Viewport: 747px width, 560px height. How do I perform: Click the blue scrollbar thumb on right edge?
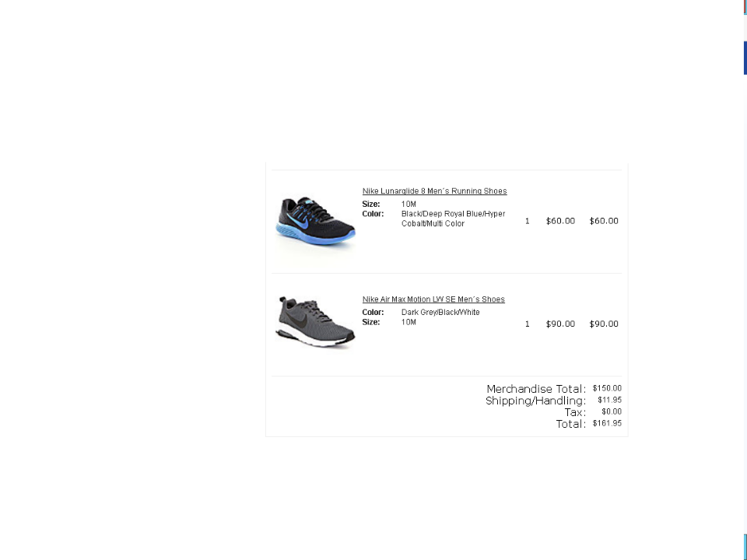pos(745,58)
